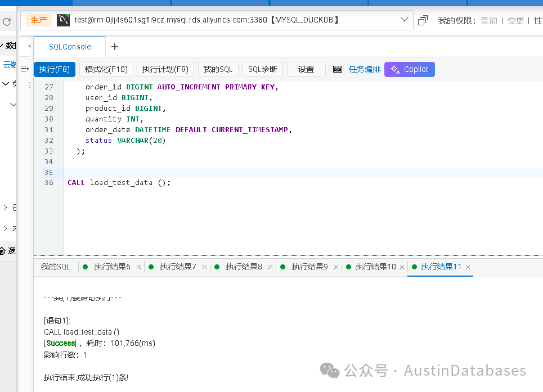Open the SQL诊断 tool
Viewport: 543px width, 392px height.
(263, 69)
